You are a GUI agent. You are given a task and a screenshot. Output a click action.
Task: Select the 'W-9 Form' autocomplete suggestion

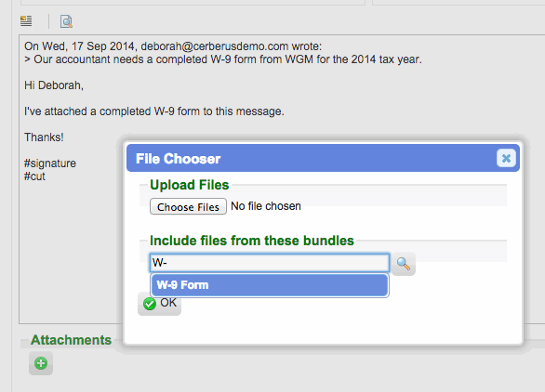pyautogui.click(x=270, y=285)
